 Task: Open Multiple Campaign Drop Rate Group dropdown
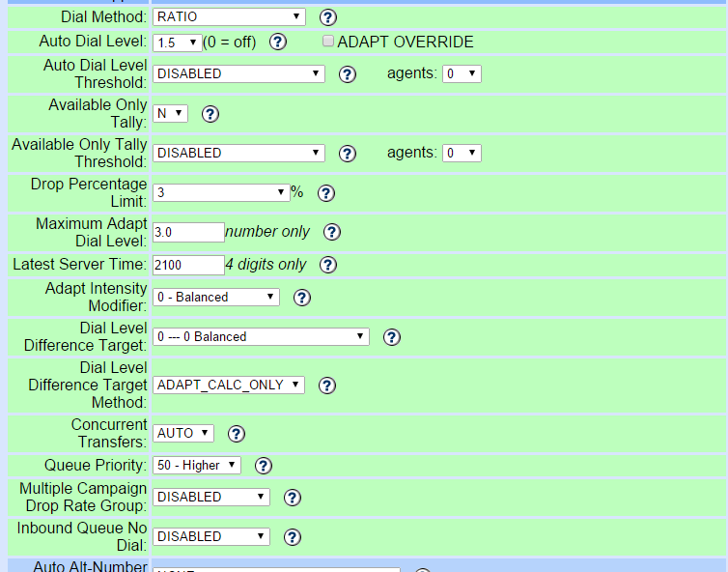211,498
